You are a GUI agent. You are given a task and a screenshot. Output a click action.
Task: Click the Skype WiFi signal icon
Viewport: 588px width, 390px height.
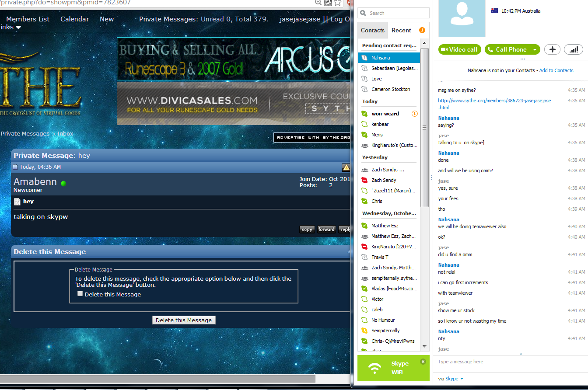(374, 368)
